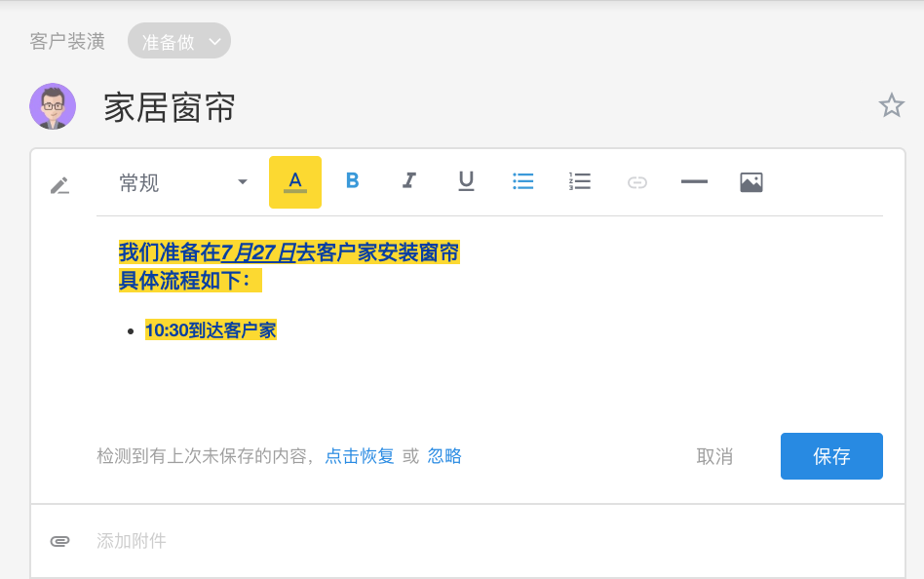Toggle bold formatting

pyautogui.click(x=353, y=181)
